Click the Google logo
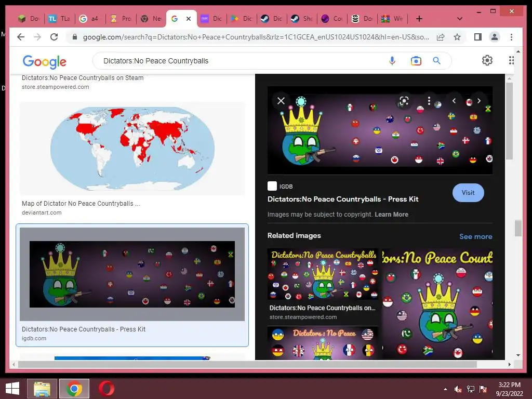Image resolution: width=532 pixels, height=399 pixels. 45,61
